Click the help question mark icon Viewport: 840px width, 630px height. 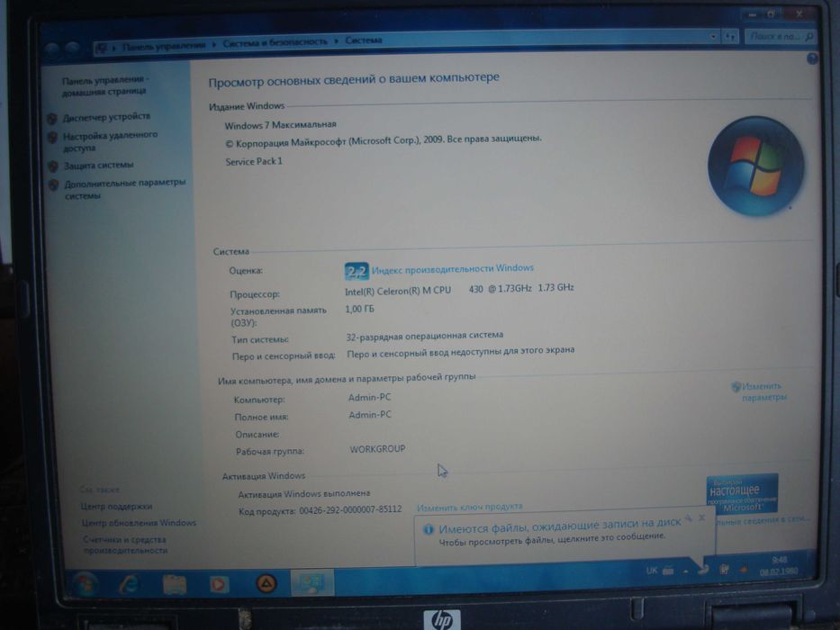click(x=812, y=58)
